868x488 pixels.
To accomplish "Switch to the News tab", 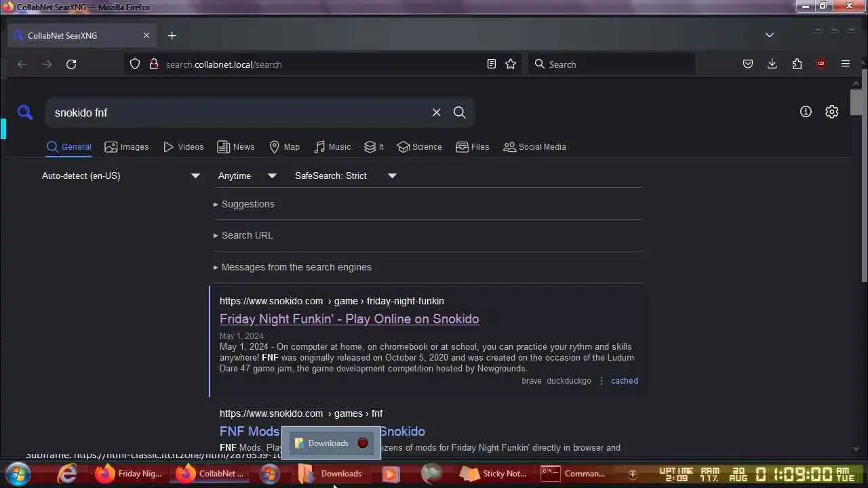I will (x=236, y=147).
